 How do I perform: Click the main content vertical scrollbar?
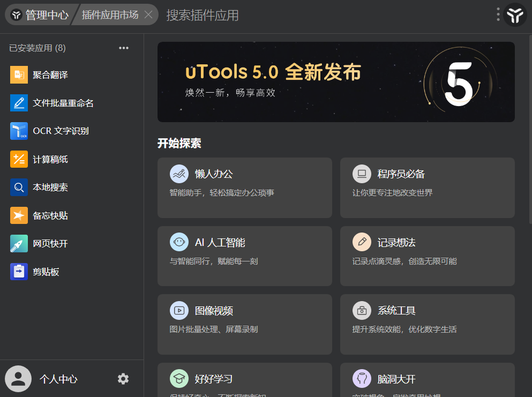point(530,129)
